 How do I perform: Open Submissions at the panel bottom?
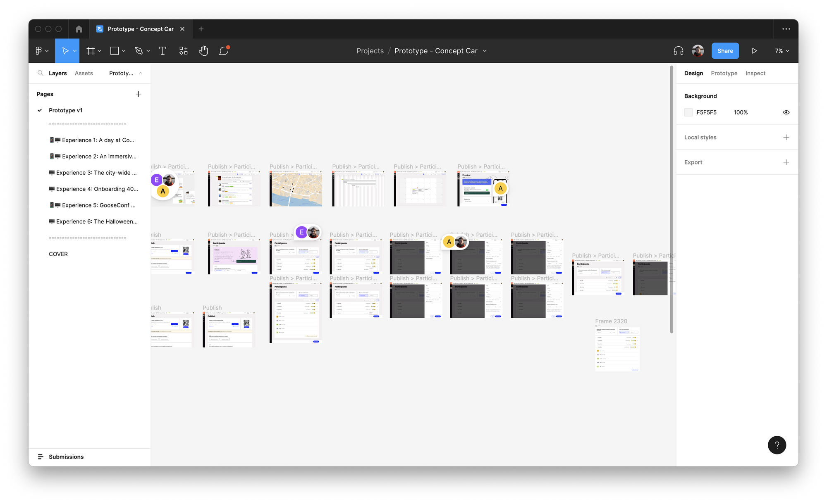point(66,456)
